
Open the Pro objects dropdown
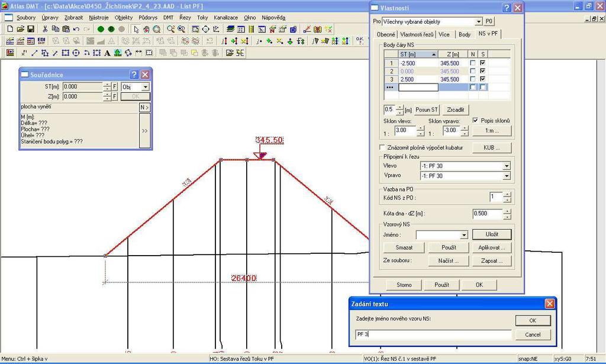[x=478, y=22]
